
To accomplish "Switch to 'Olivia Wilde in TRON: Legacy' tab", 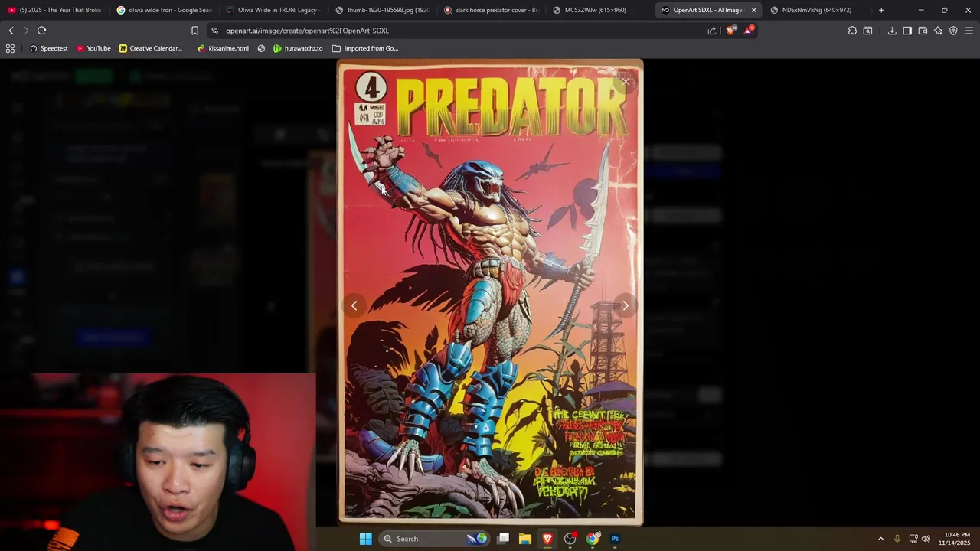I will (273, 10).
